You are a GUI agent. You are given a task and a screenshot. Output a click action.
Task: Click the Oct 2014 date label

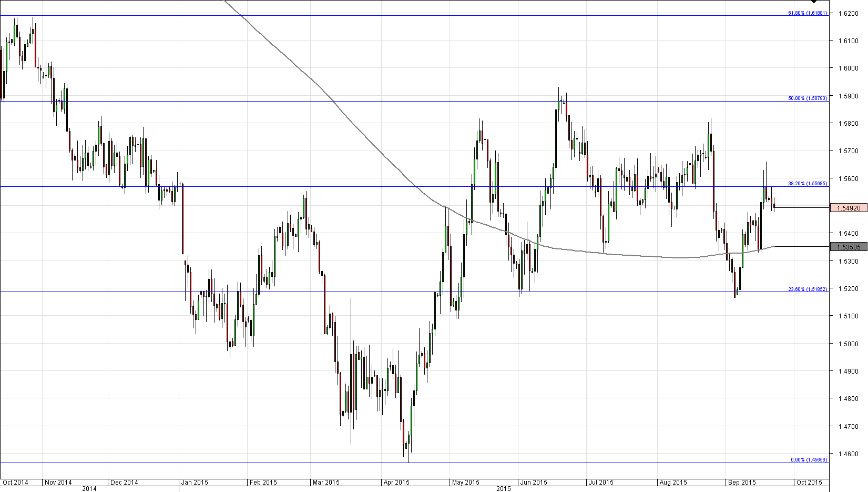[x=15, y=482]
